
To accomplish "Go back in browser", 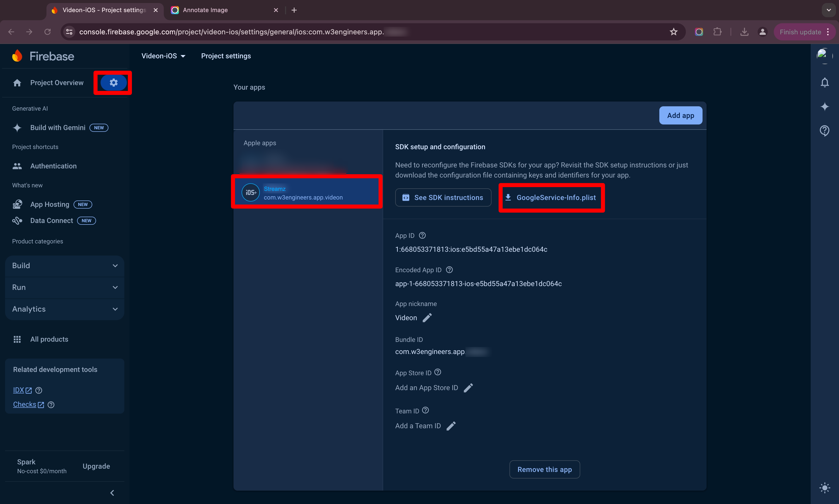I will [11, 32].
